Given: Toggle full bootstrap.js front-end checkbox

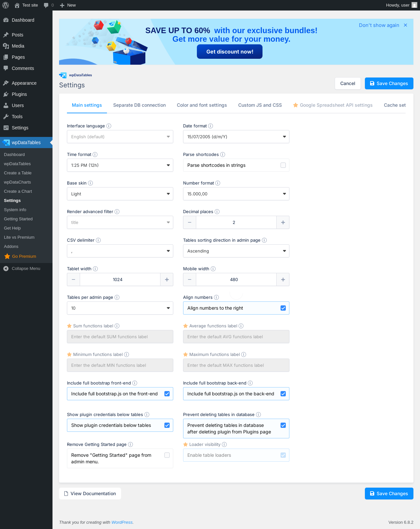Looking at the screenshot, I should click(167, 394).
